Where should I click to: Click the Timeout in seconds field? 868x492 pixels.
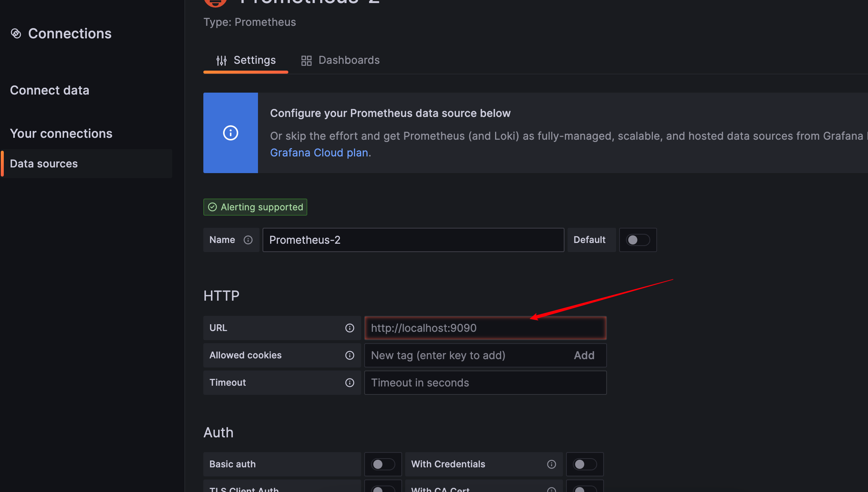[x=486, y=383]
